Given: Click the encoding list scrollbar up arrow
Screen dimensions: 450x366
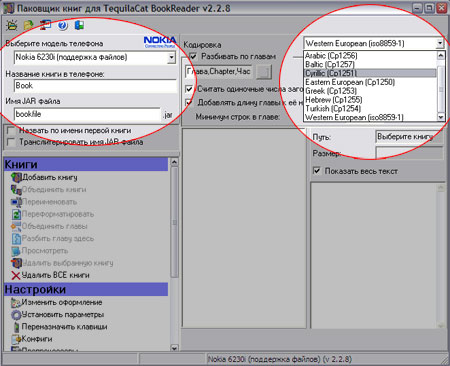Looking at the screenshot, I should pyautogui.click(x=441, y=55).
